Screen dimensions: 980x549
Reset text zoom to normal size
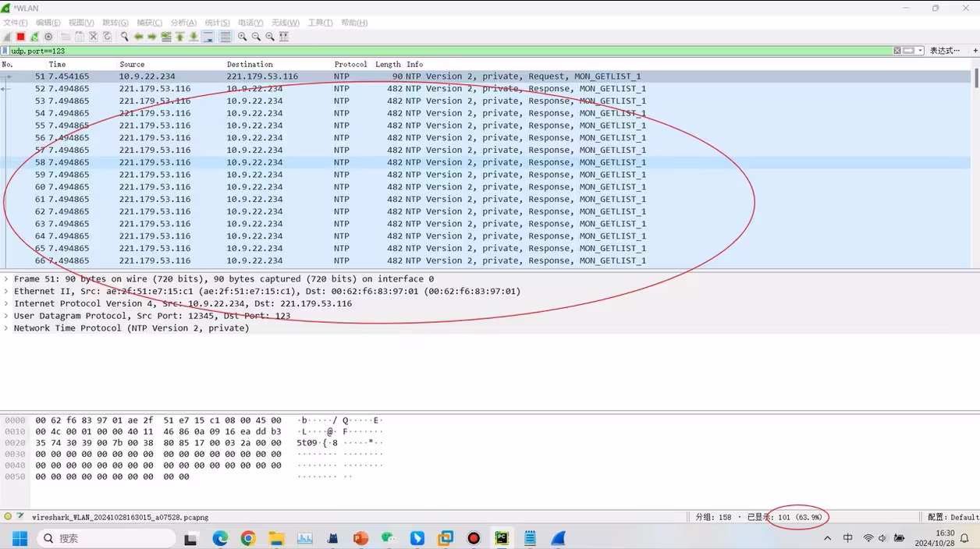coord(270,37)
